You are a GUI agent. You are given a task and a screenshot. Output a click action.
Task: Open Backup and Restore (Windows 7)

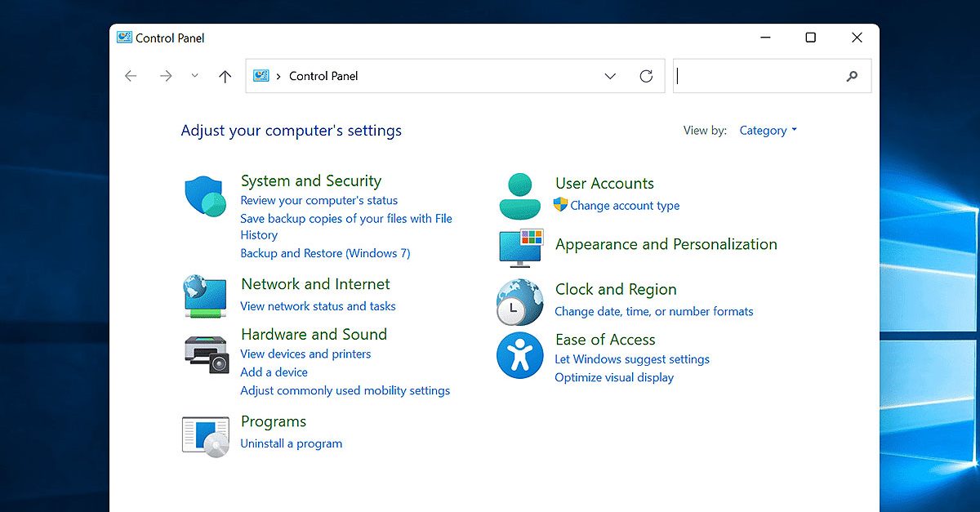pyautogui.click(x=325, y=253)
